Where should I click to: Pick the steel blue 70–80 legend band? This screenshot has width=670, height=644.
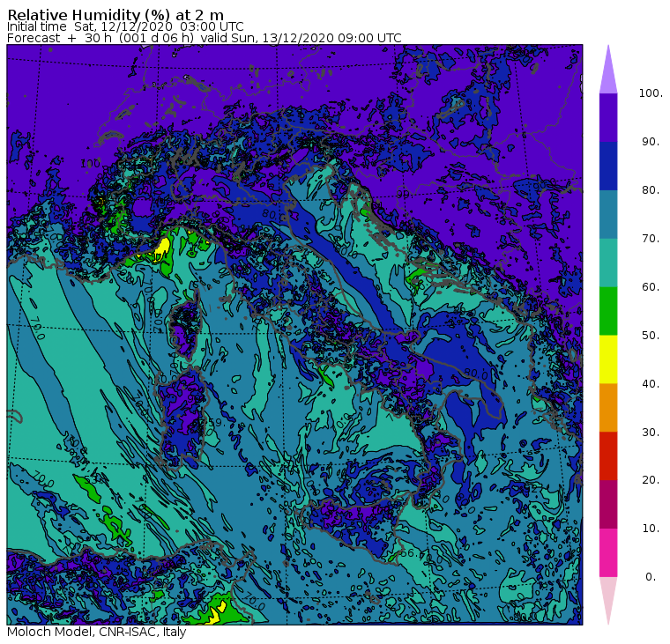pos(608,214)
